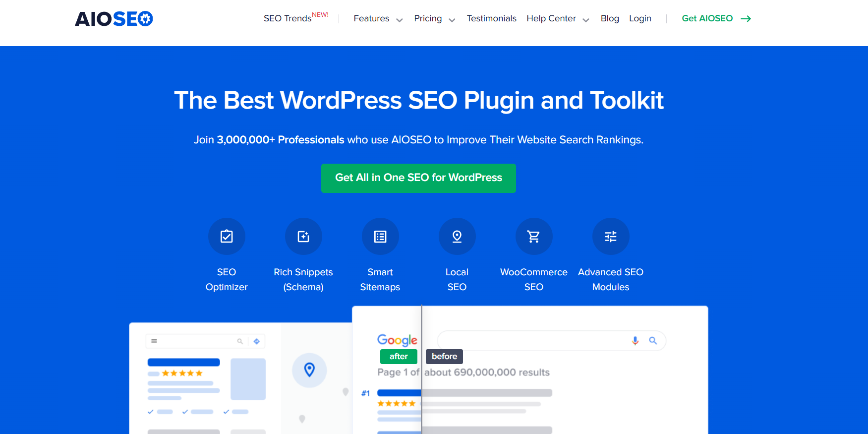Click the magnifier icon in Google search bar
The image size is (868, 434).
[x=653, y=341]
